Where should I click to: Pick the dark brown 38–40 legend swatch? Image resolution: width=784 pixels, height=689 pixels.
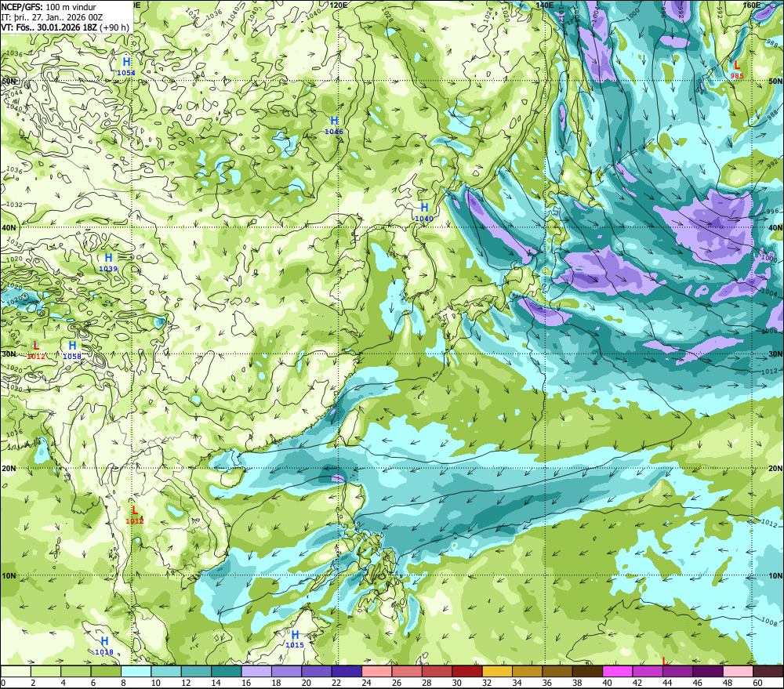coord(587,671)
